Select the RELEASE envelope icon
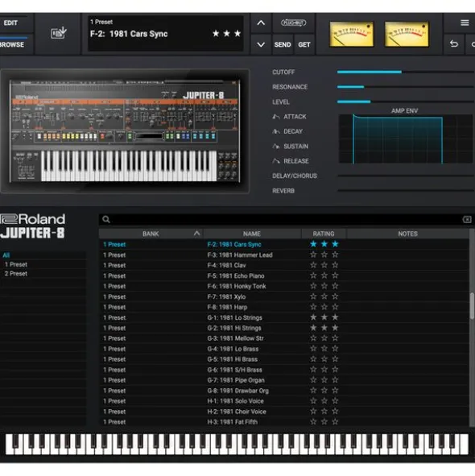 (276, 161)
